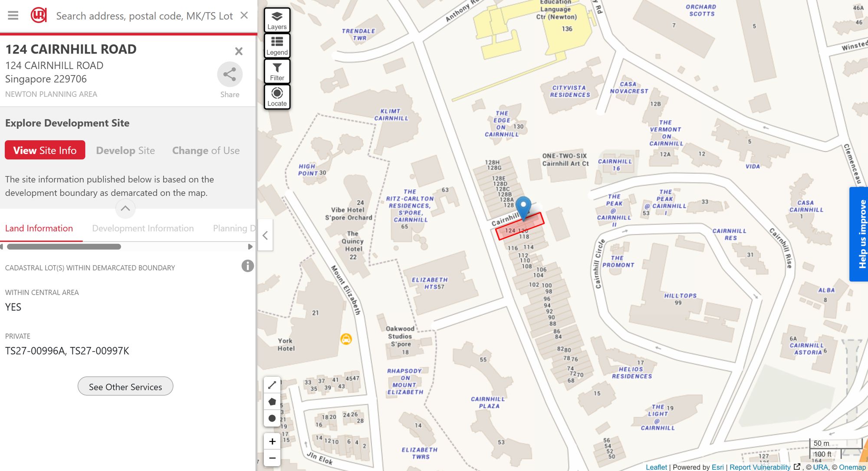Open the Filter tool
868x471 pixels.
277,71
